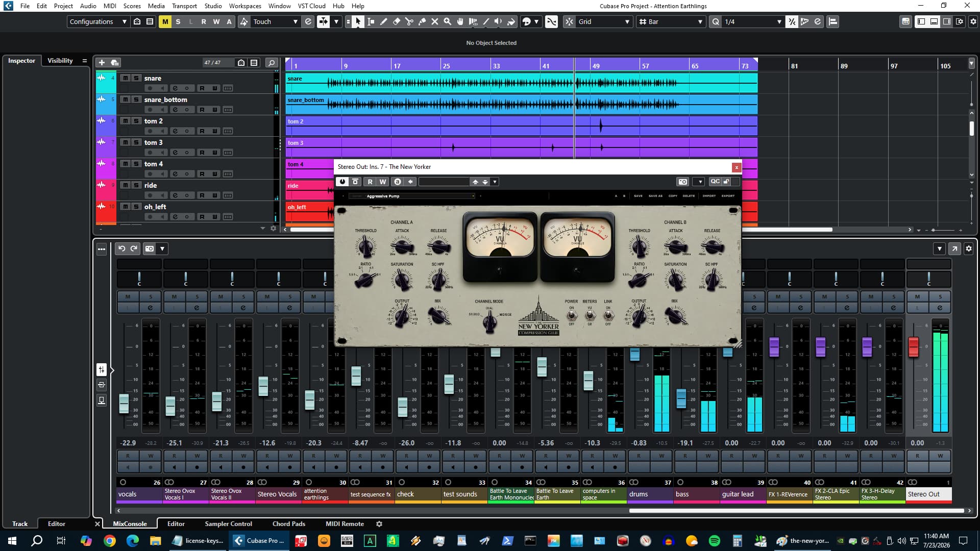
Task: Open File Explorer from the taskbar
Action: click(155, 540)
